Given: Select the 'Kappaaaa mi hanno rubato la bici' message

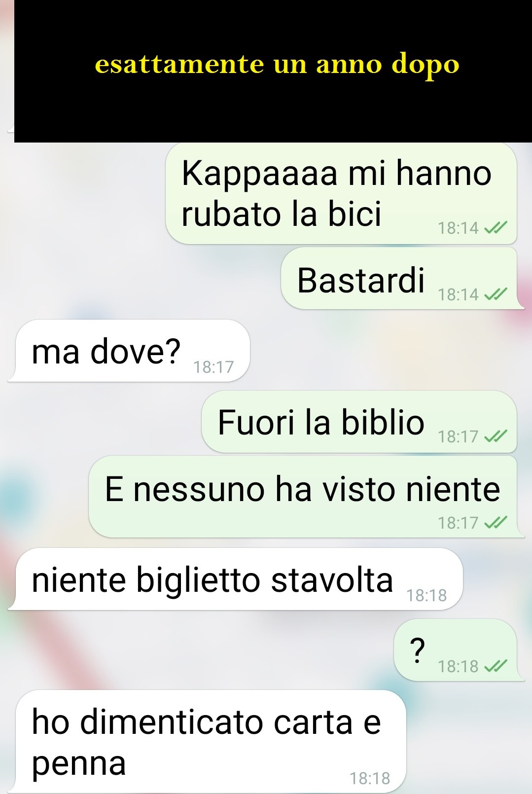Looking at the screenshot, I should [341, 193].
